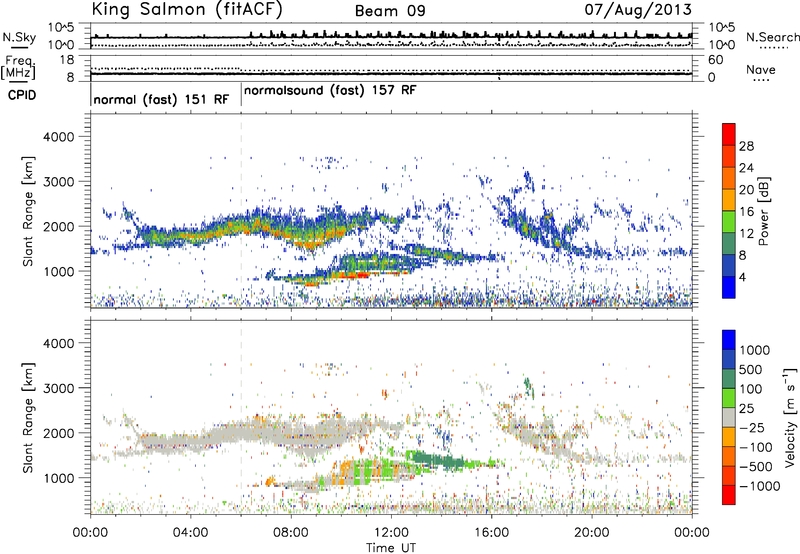Pick the dark blue 4–8 dB Power swatch
800x554 pixels.
[x=729, y=266]
